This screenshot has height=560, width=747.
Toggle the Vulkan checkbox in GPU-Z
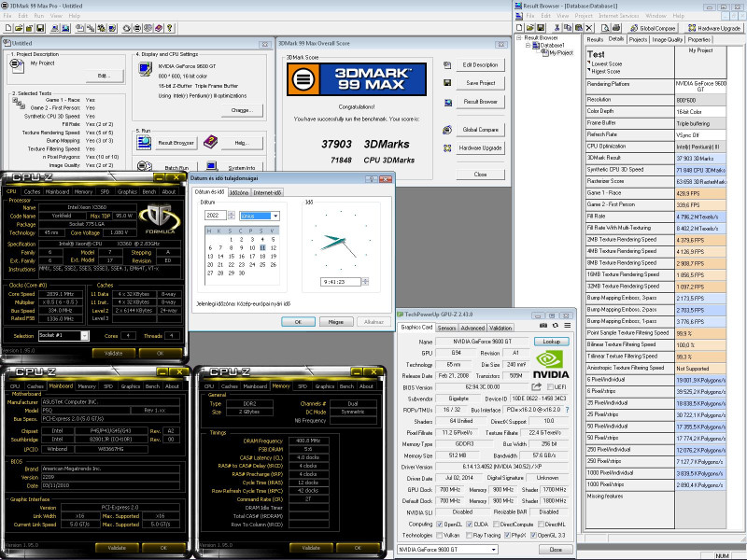439,535
